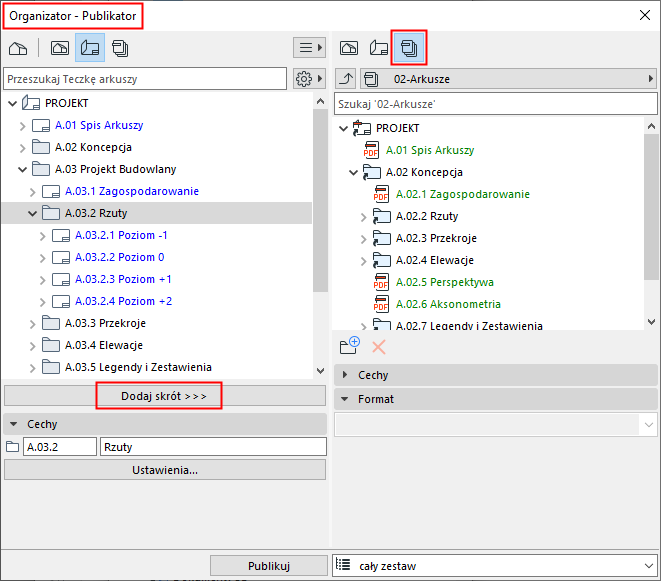The height and width of the screenshot is (581, 661).
Task: Collapse A.03 Projekt Budowlany folder
Action: click(x=22, y=169)
